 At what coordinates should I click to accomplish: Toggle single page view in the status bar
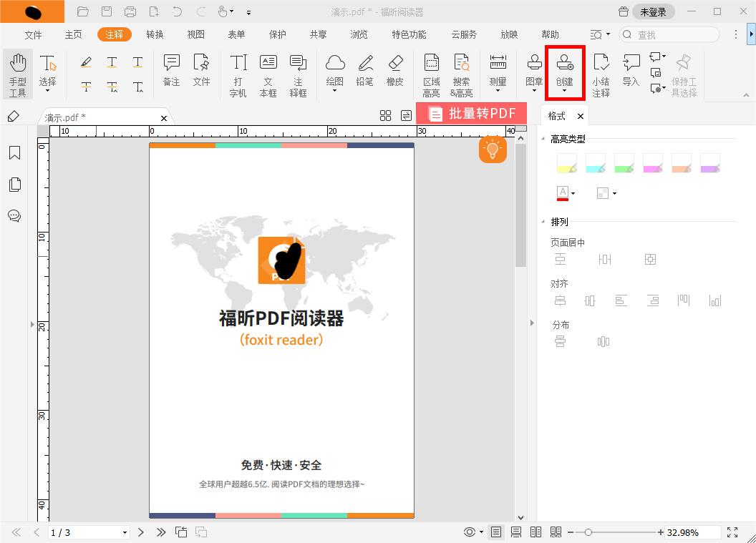point(495,532)
